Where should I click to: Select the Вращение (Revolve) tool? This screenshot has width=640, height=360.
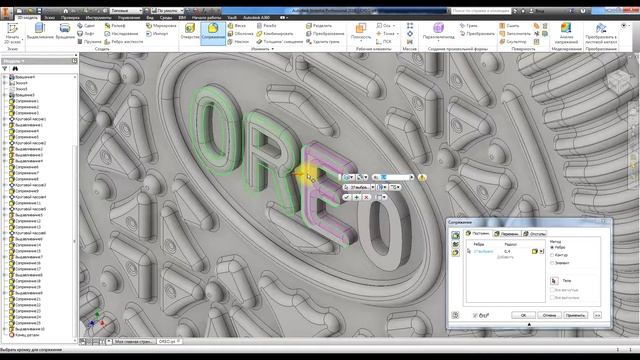pos(65,31)
